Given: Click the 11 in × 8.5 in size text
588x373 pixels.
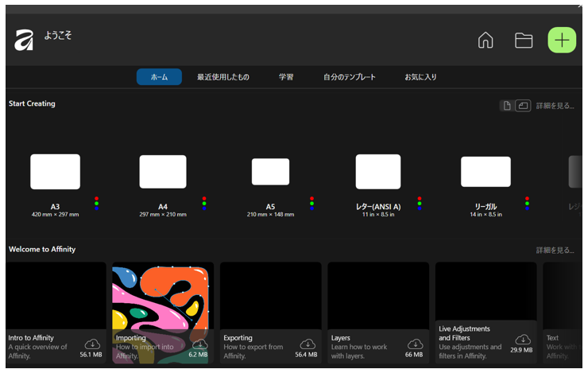Looking at the screenshot, I should 378,215.
